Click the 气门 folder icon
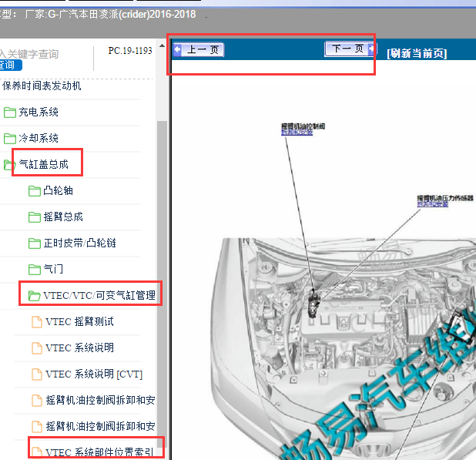The image size is (476, 460). pyautogui.click(x=35, y=270)
